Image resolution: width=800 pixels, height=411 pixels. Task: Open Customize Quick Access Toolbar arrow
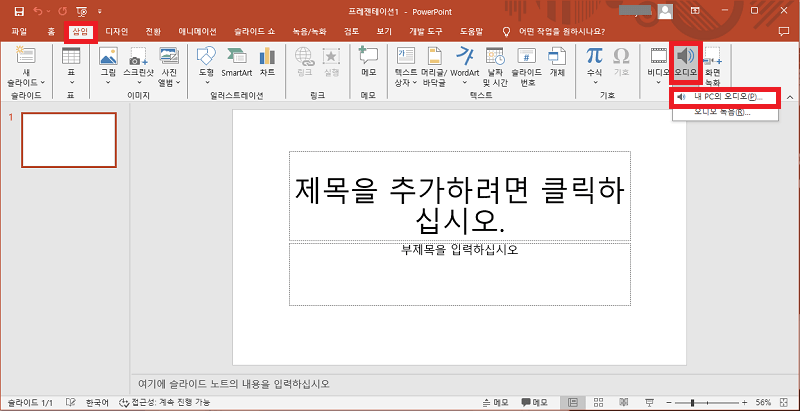[99, 11]
